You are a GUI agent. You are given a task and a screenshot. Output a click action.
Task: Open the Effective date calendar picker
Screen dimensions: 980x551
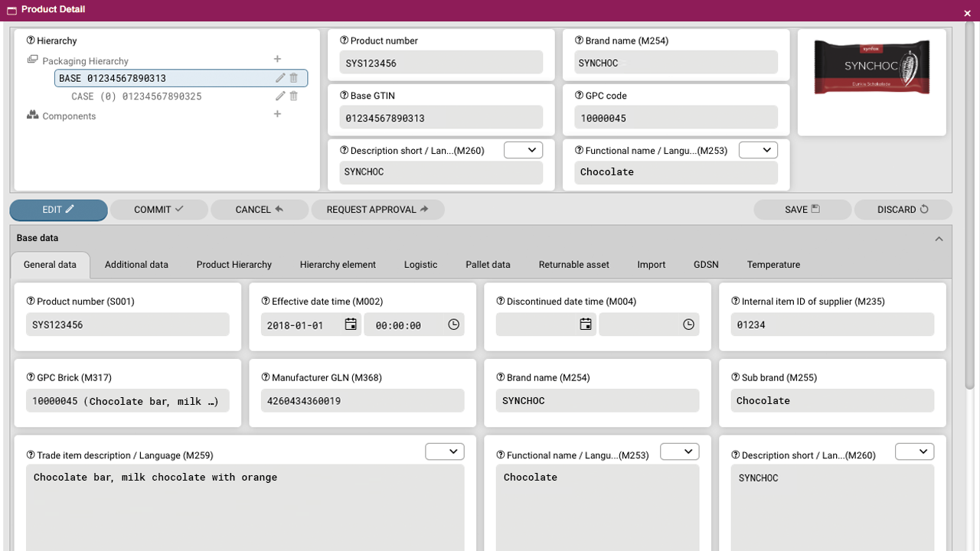tap(351, 324)
